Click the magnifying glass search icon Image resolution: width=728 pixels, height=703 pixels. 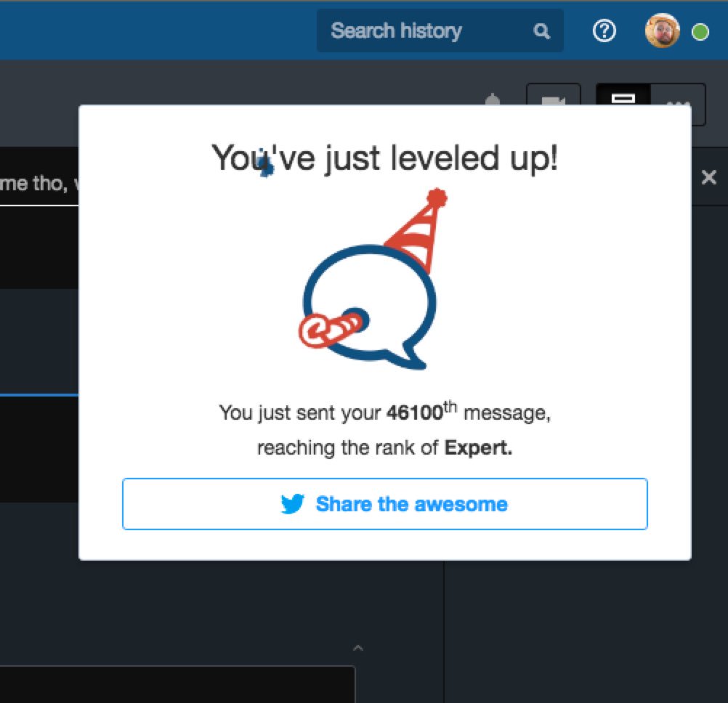[x=541, y=31]
